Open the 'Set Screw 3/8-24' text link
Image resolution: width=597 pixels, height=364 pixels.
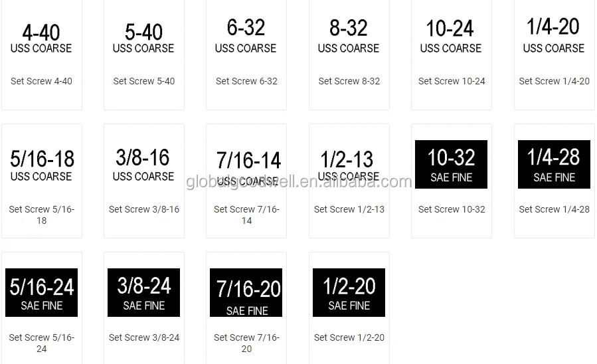(x=144, y=337)
